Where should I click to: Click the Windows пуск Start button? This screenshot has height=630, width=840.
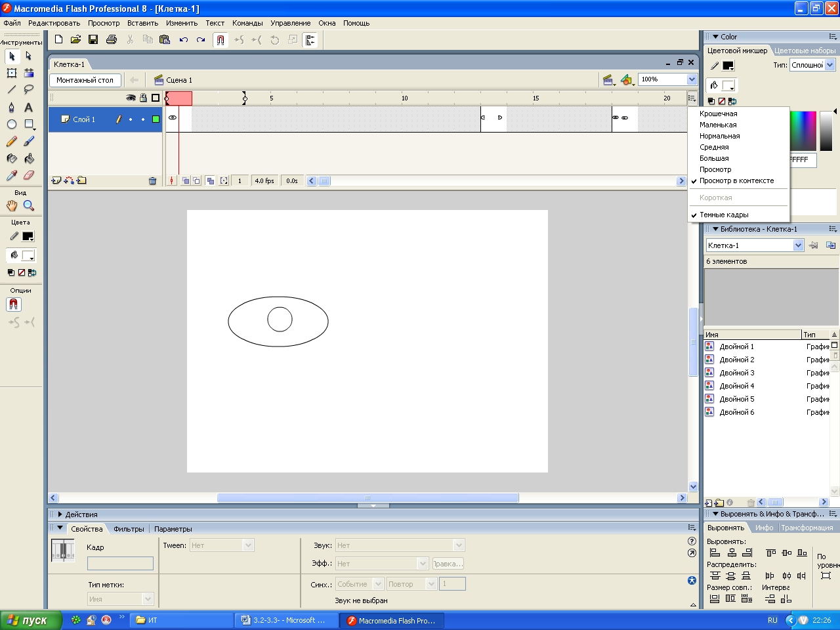tap(31, 620)
